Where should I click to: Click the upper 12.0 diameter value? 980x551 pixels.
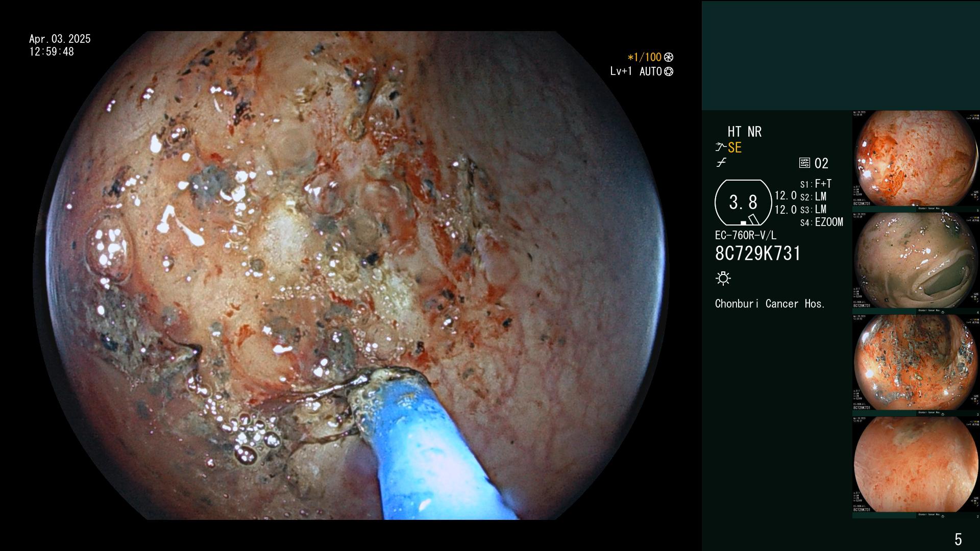pyautogui.click(x=786, y=195)
